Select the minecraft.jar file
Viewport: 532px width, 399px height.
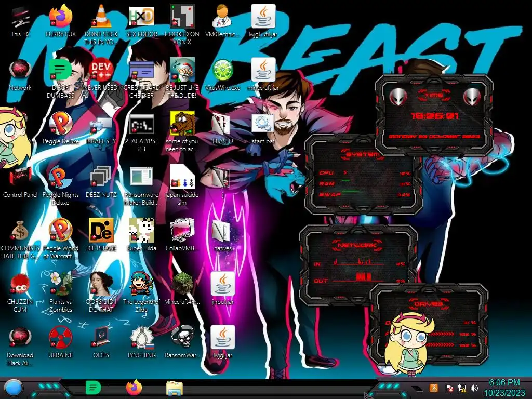point(263,75)
